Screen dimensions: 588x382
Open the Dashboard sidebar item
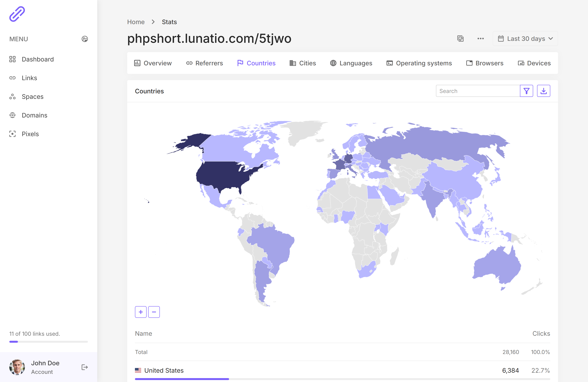tap(38, 59)
